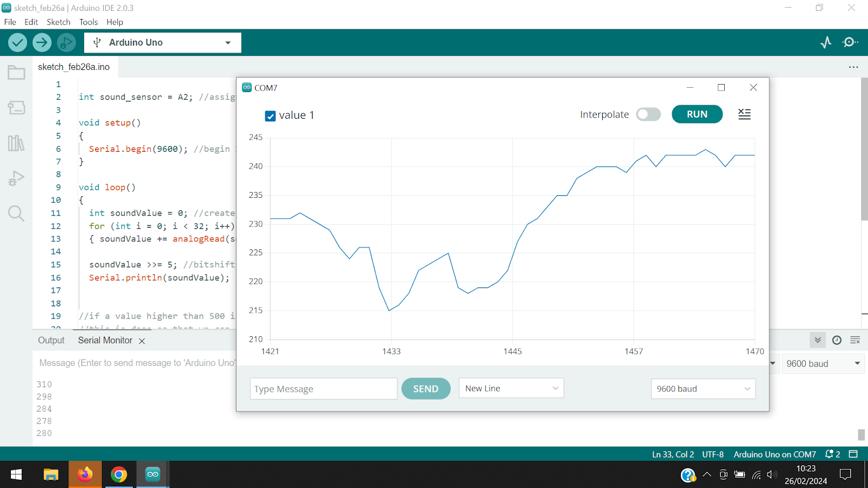Close the Serial Monitor tab
868x488 pixels.
click(142, 341)
